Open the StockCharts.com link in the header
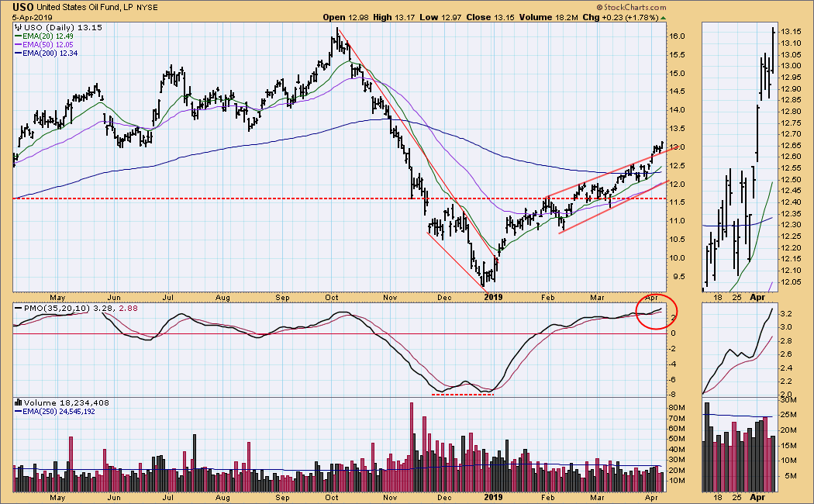 [x=634, y=7]
